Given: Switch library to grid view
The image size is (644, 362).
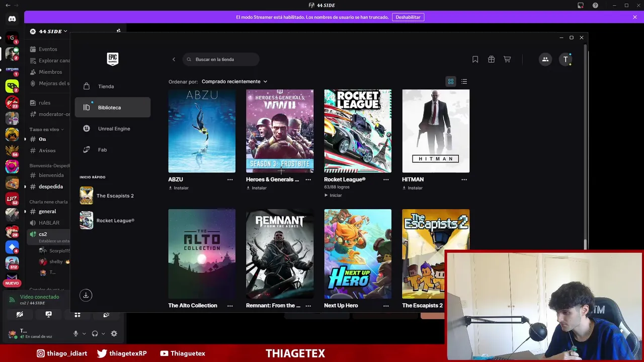Looking at the screenshot, I should coord(451,81).
